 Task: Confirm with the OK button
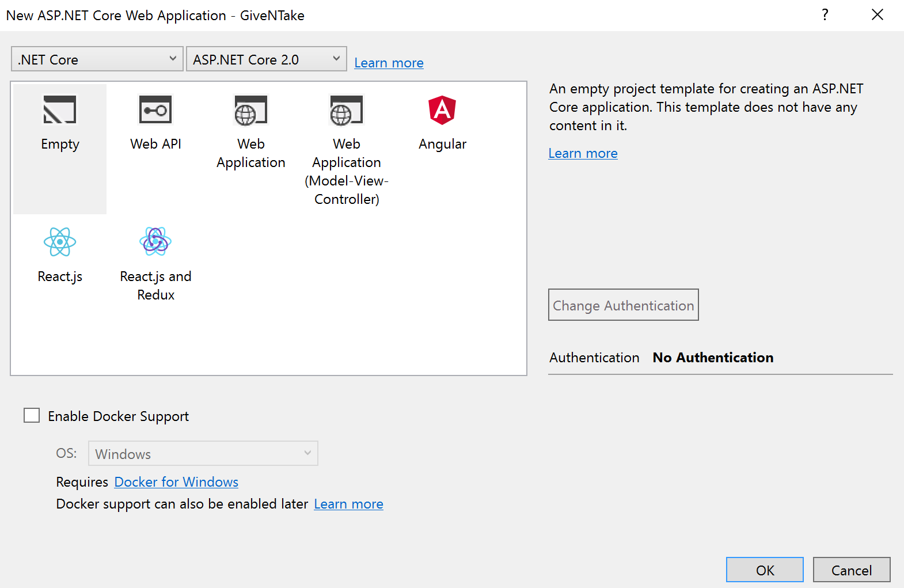click(765, 570)
